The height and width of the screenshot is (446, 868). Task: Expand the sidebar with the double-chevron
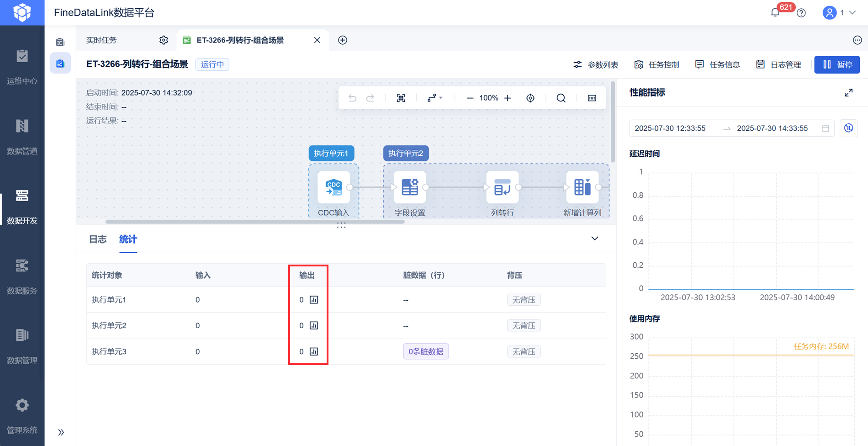point(61,432)
